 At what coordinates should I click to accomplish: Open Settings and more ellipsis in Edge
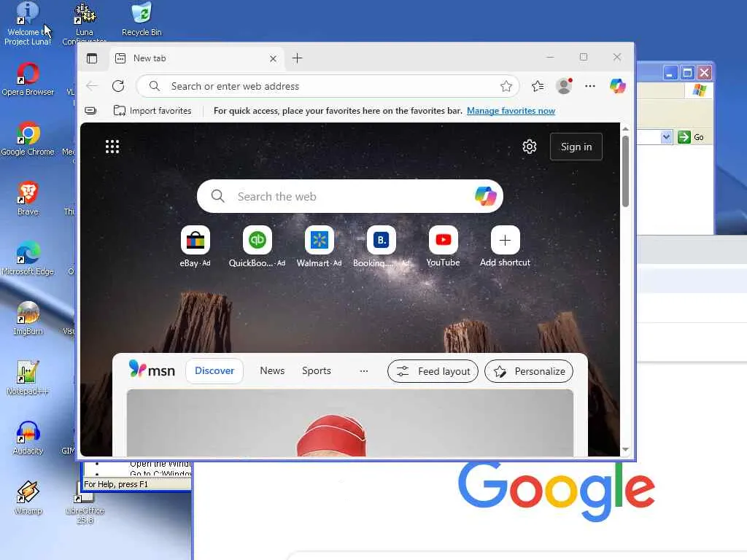click(x=589, y=86)
